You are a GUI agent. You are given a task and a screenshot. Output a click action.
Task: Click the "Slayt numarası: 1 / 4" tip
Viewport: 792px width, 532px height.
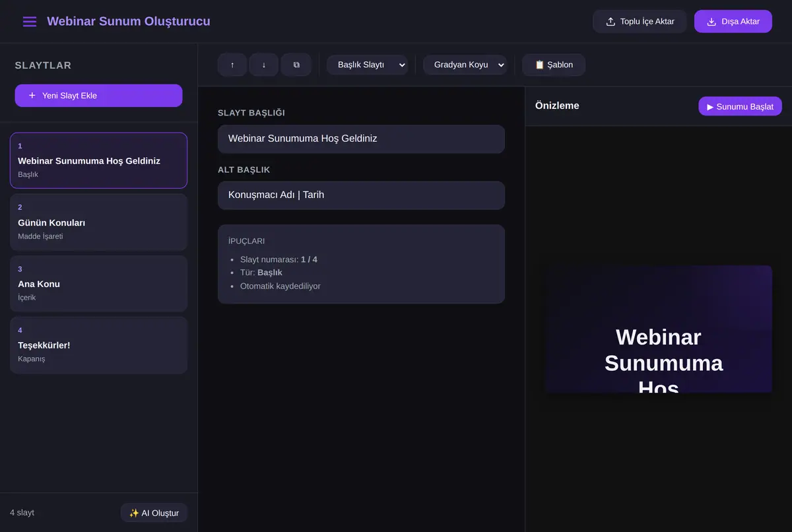click(x=279, y=259)
